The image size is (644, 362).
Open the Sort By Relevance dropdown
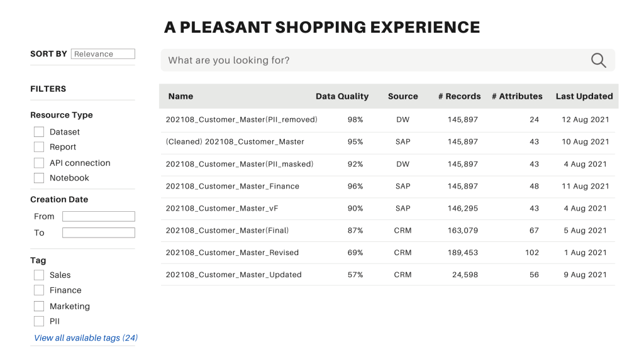103,54
